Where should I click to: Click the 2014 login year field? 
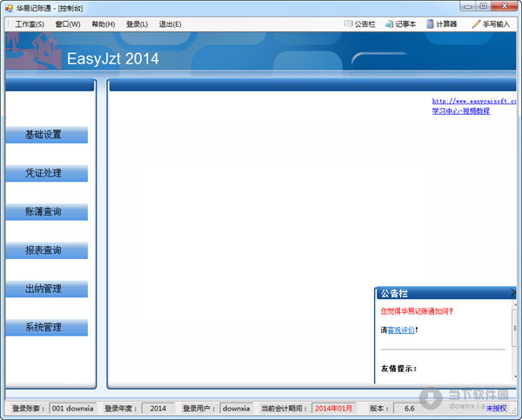[158, 409]
